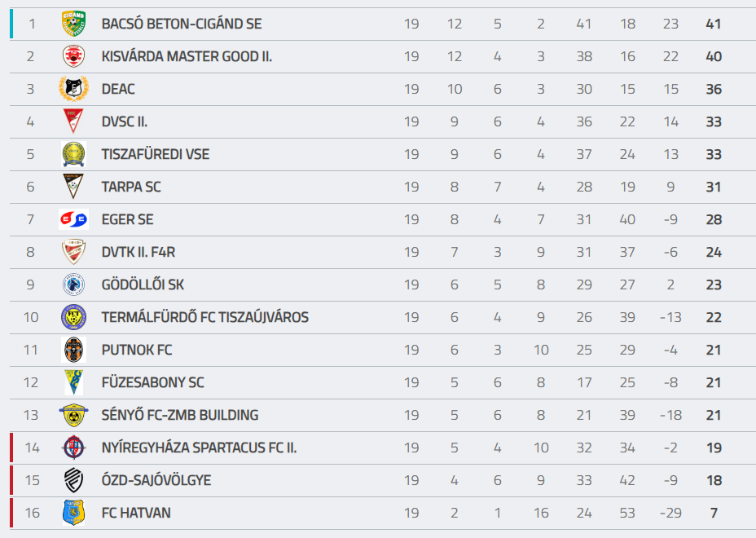The width and height of the screenshot is (756, 538).
Task: Click the DVSC II. club badge
Action: tap(73, 121)
